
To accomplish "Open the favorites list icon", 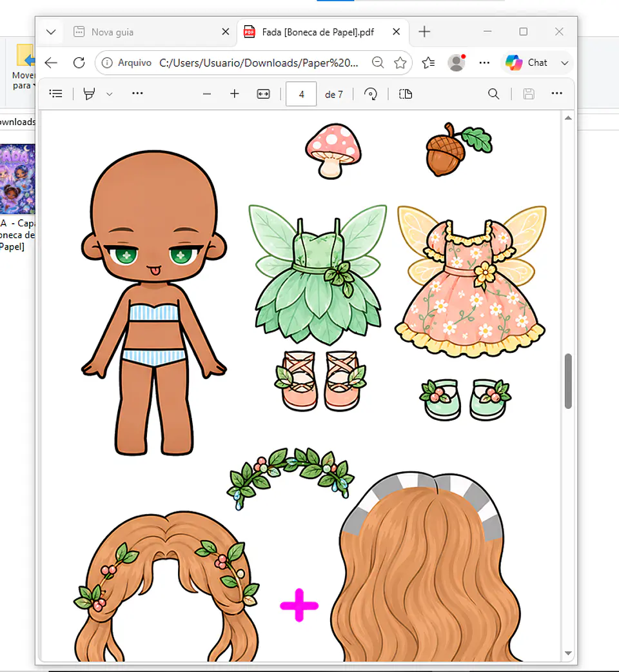I will 428,63.
